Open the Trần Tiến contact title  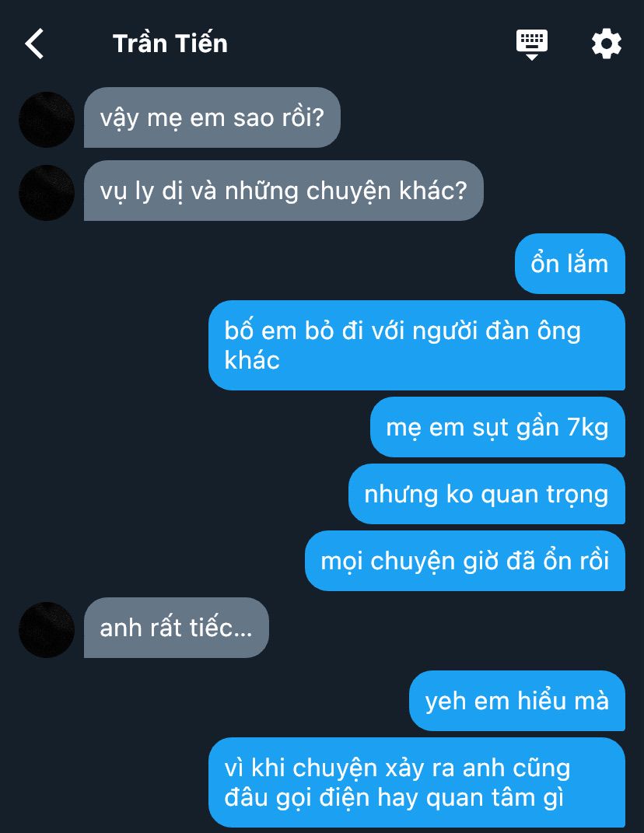[x=170, y=44]
